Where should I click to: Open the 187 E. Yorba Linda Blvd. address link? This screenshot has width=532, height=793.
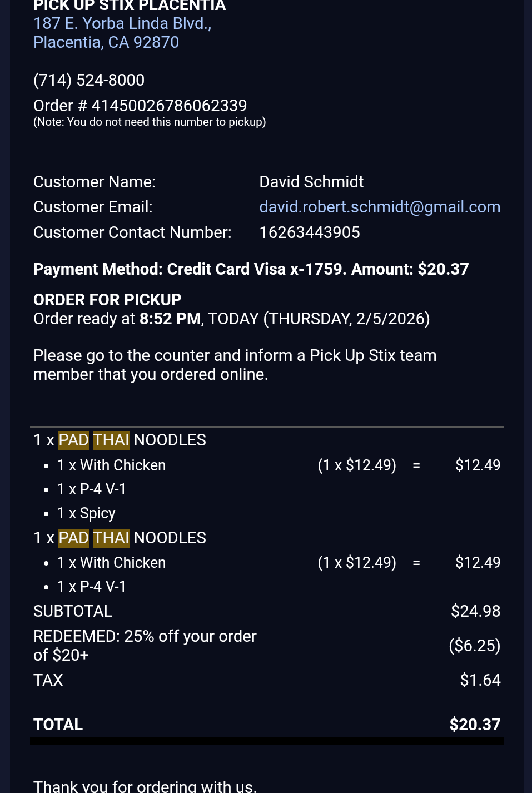[x=122, y=23]
